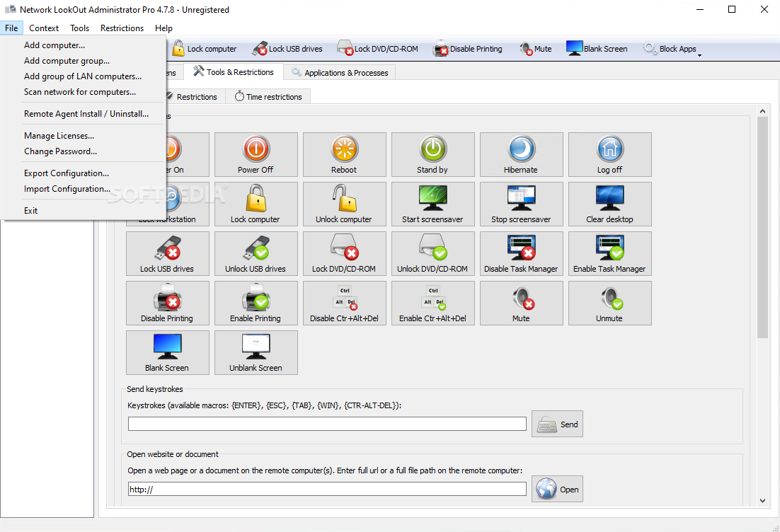
Task: Open the Tools menu
Action: (79, 28)
